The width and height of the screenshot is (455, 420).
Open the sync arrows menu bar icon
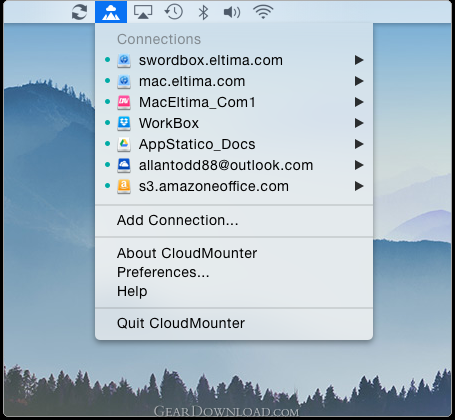79,12
